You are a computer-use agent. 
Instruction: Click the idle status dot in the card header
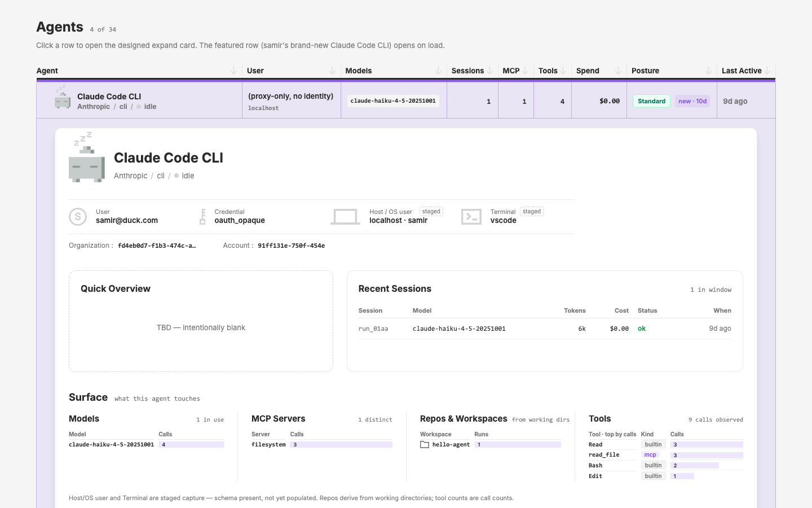[176, 176]
